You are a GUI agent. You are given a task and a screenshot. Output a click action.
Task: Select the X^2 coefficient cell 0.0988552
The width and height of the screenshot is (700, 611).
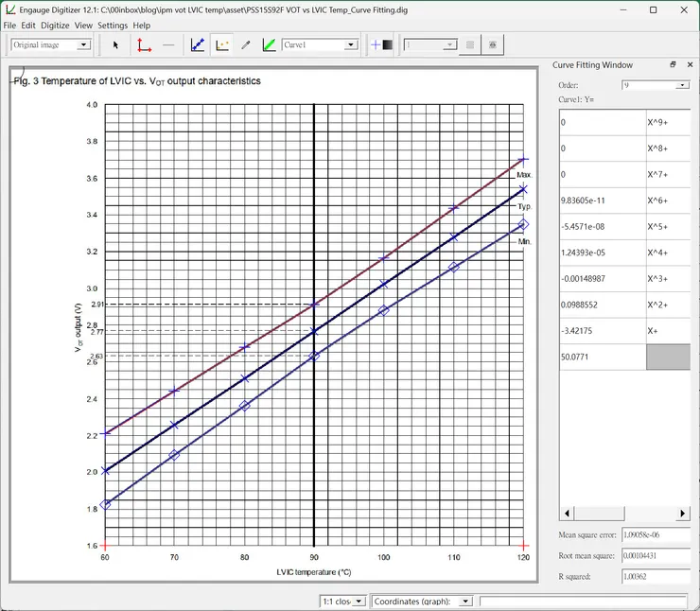pyautogui.click(x=602, y=305)
